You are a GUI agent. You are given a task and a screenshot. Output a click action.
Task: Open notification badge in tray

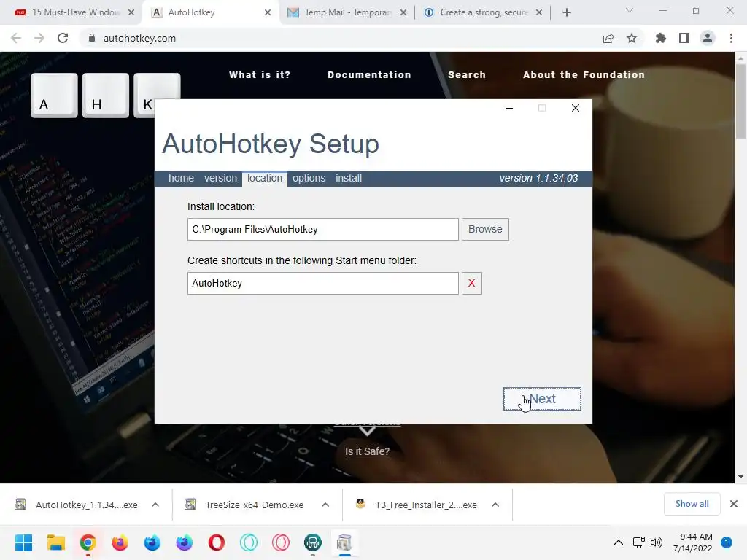(727, 542)
